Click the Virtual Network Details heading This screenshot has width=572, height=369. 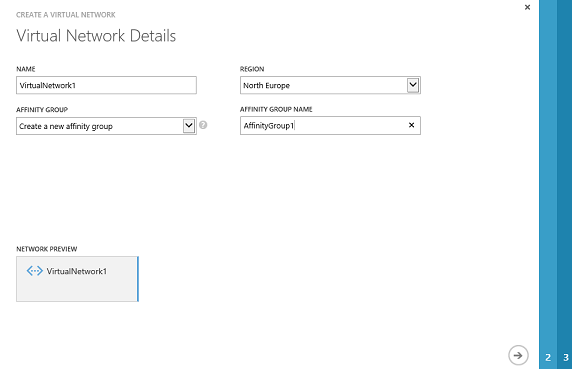coord(96,36)
